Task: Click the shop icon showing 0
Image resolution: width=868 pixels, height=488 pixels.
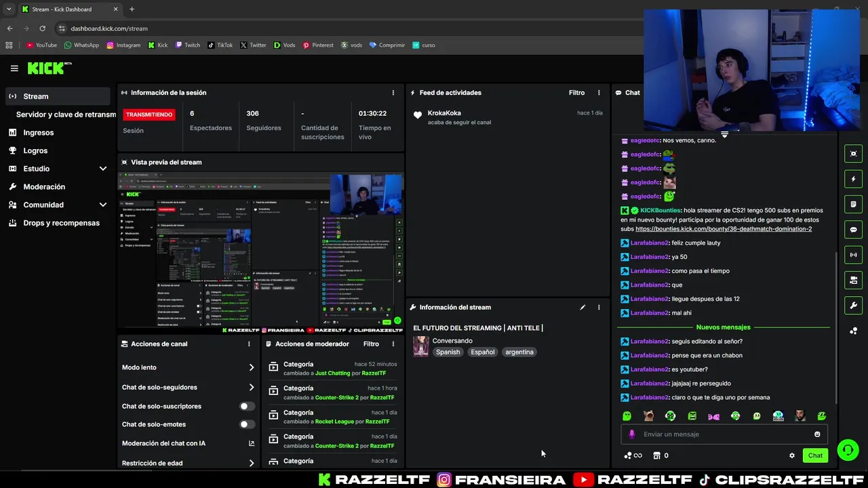Action: 660,455
